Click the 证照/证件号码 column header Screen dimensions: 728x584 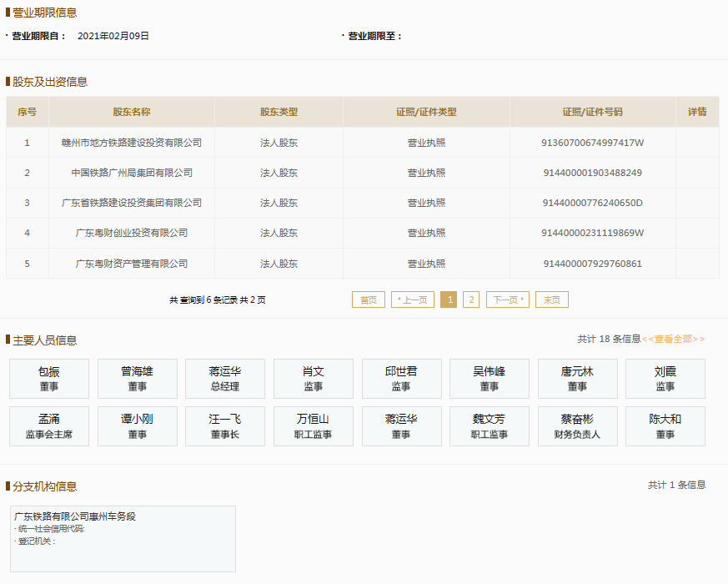coord(593,112)
